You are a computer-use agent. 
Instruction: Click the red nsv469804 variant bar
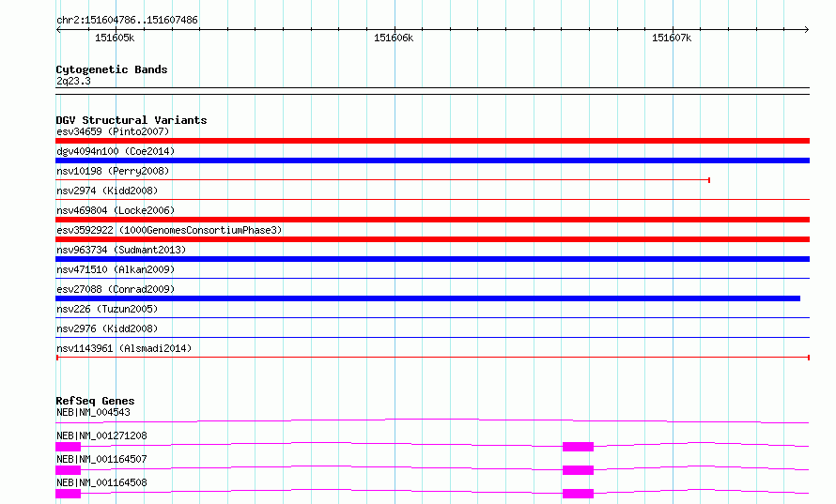(x=432, y=220)
